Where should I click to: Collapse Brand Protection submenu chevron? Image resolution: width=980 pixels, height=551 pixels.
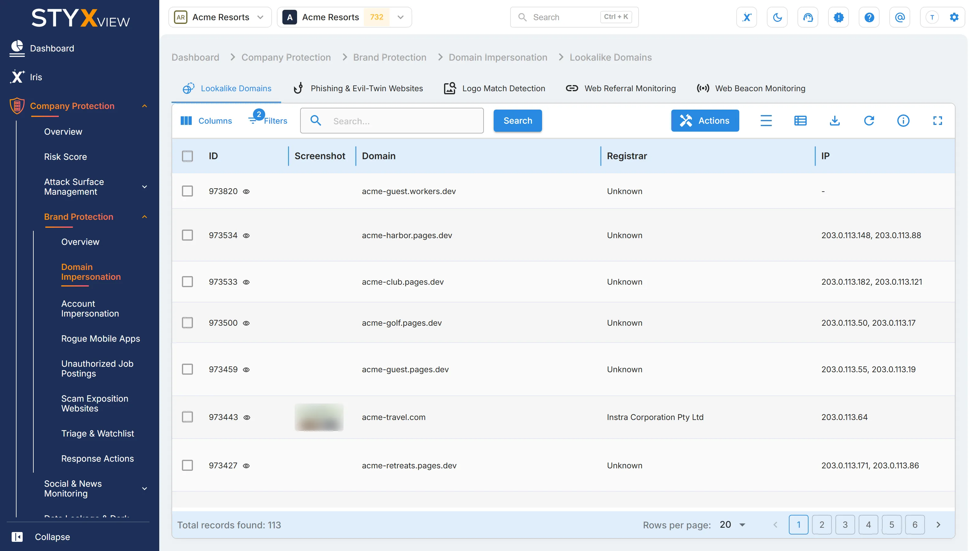[145, 217]
